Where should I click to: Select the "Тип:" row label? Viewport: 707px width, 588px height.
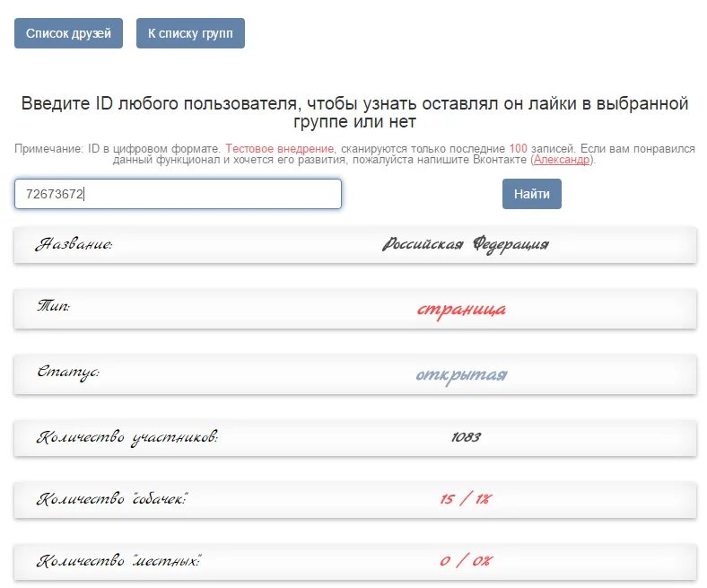pyautogui.click(x=53, y=306)
